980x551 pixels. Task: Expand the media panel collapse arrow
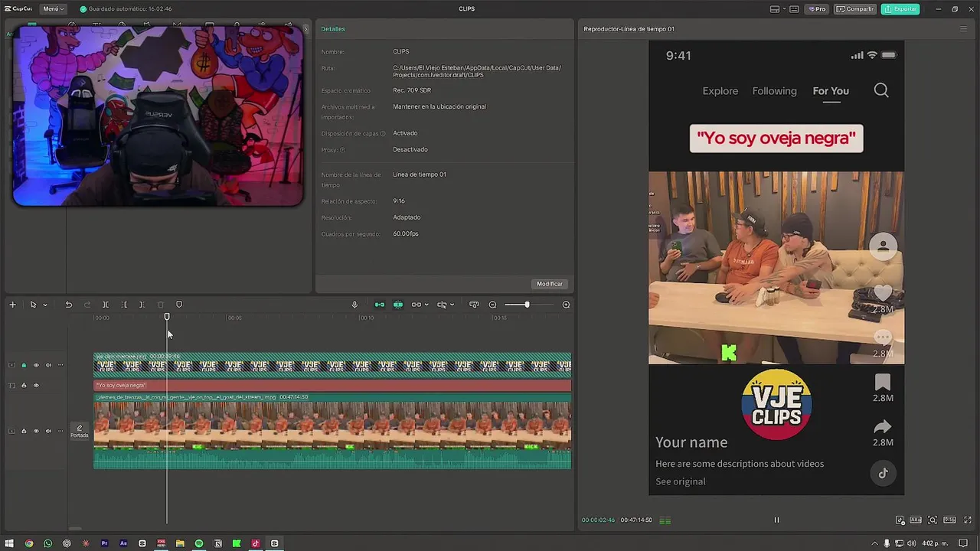(305, 29)
